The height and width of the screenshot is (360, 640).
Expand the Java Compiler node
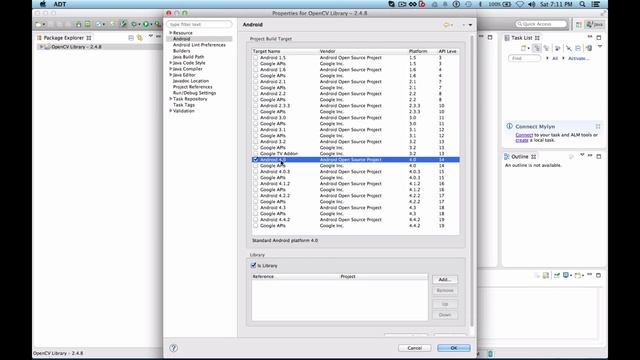coord(171,69)
